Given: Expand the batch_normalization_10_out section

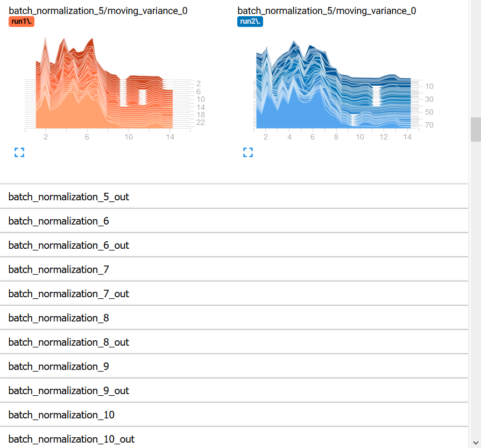Looking at the screenshot, I should coord(234,439).
